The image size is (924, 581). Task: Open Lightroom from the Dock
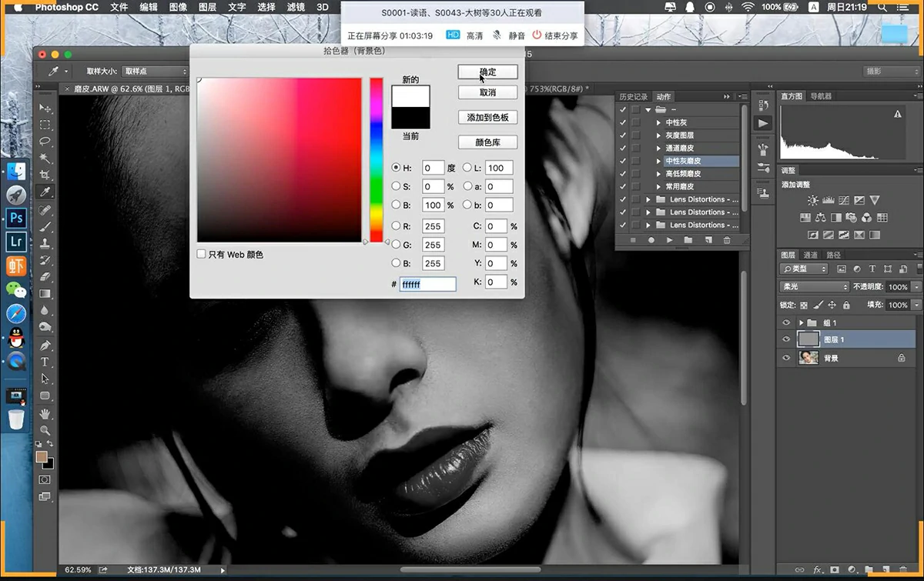pyautogui.click(x=16, y=242)
